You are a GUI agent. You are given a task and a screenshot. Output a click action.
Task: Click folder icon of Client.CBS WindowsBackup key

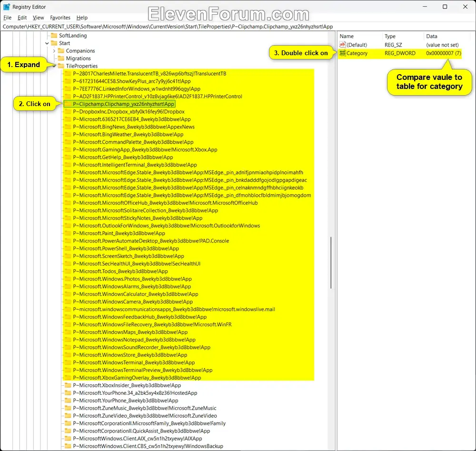(68, 446)
